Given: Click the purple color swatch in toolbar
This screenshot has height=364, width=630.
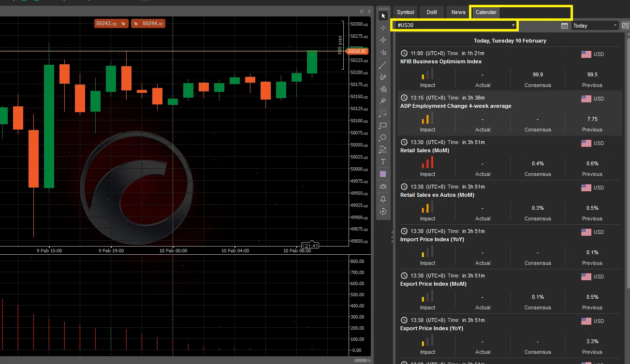Looking at the screenshot, I should (383, 174).
